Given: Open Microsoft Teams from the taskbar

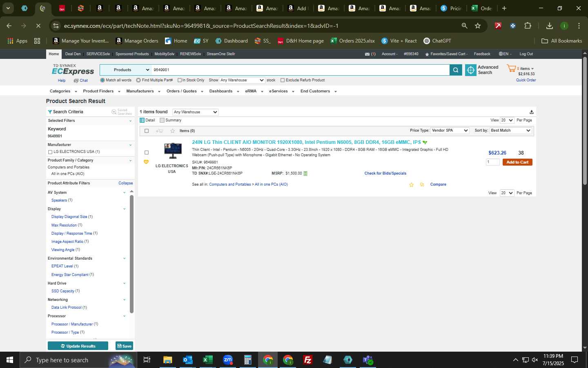Looking at the screenshot, I should click(368, 360).
